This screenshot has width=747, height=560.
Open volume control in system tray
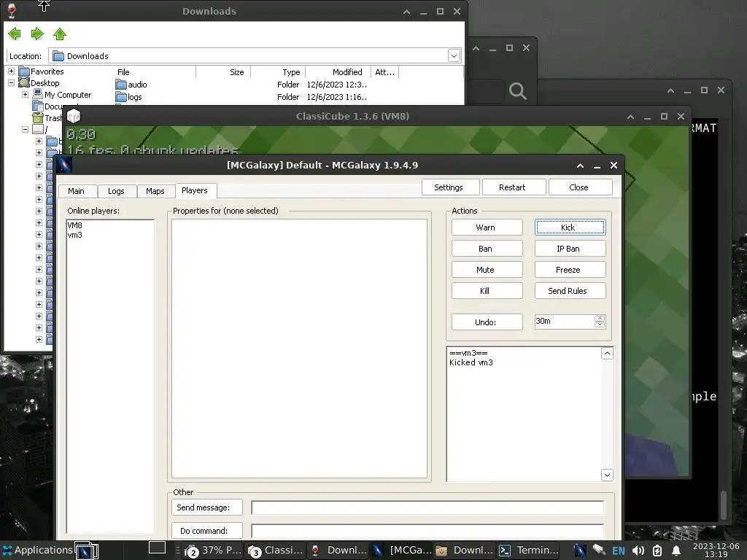[638, 551]
